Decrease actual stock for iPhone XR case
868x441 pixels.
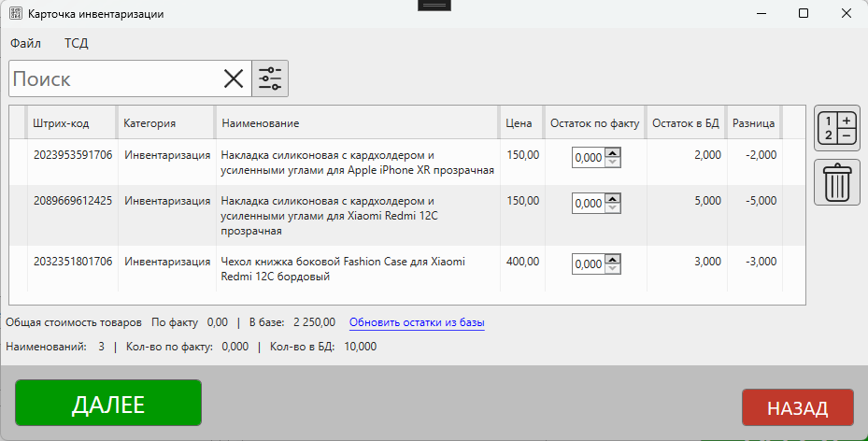point(612,163)
